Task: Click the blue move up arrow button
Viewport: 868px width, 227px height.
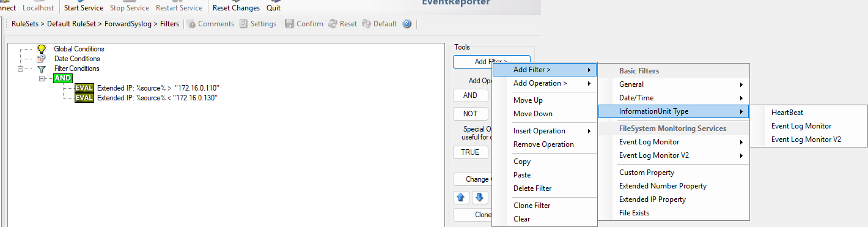Action: coord(462,197)
